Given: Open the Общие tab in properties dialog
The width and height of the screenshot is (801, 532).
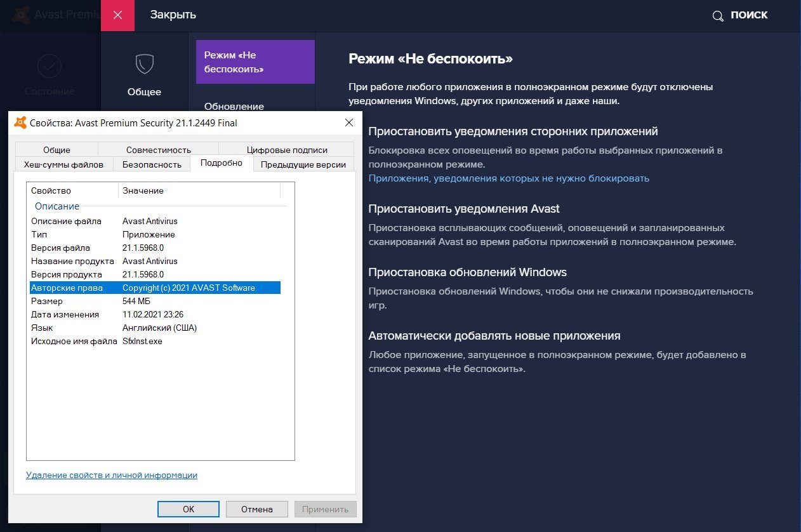Looking at the screenshot, I should 56,150.
